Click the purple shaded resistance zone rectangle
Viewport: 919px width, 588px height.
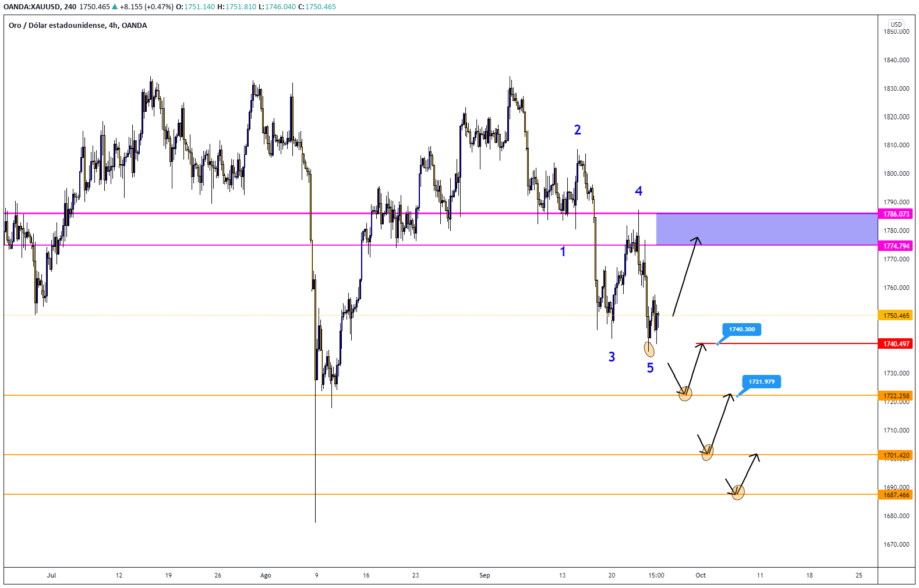766,229
